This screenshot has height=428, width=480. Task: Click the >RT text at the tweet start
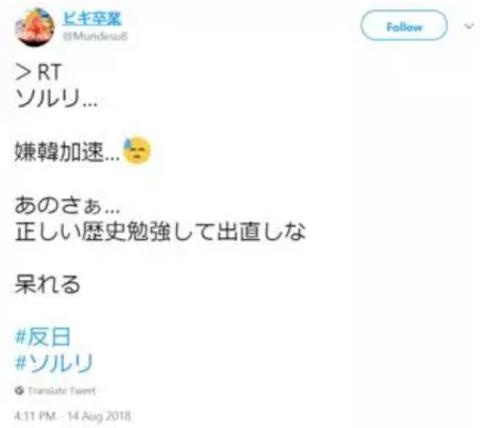[x=38, y=72]
